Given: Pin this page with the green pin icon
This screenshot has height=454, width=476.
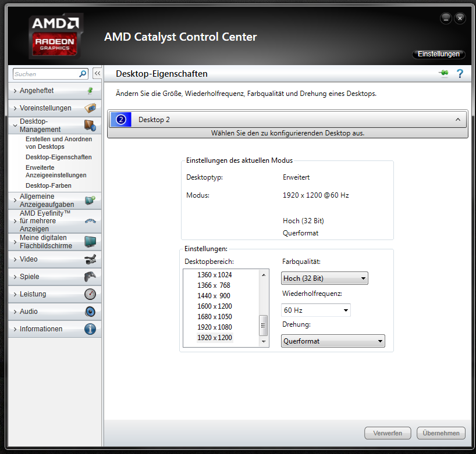Looking at the screenshot, I should pyautogui.click(x=444, y=73).
